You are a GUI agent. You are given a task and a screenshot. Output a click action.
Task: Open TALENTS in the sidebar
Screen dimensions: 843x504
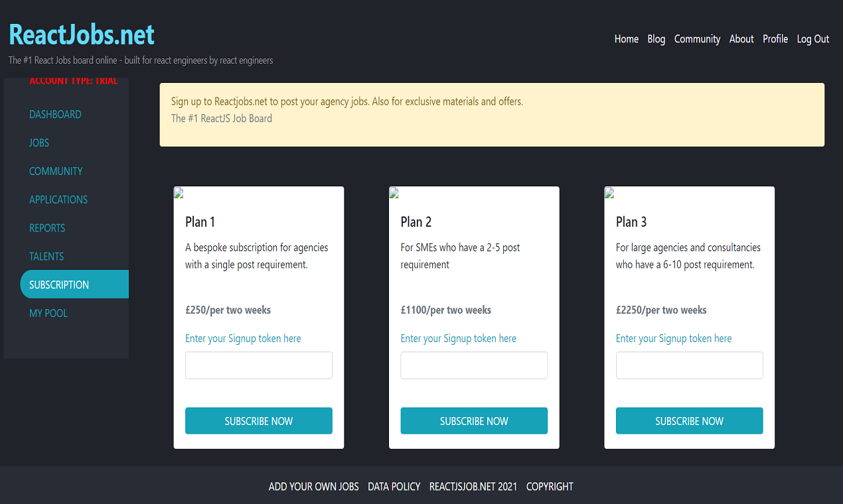click(x=46, y=257)
